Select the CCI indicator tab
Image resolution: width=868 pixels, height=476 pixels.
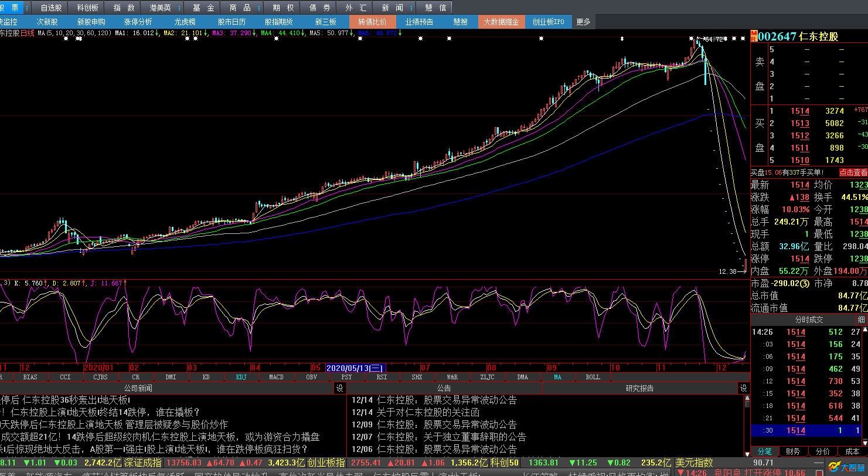[x=65, y=378]
